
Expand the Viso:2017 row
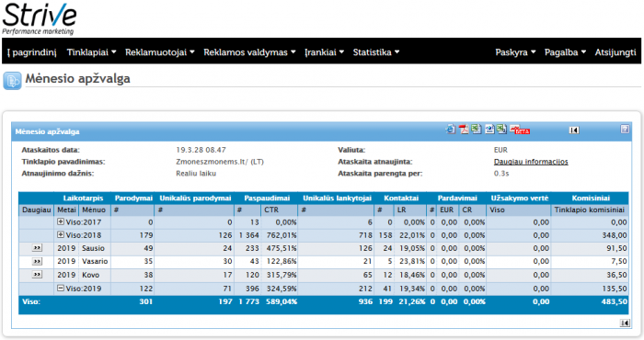[x=61, y=221]
